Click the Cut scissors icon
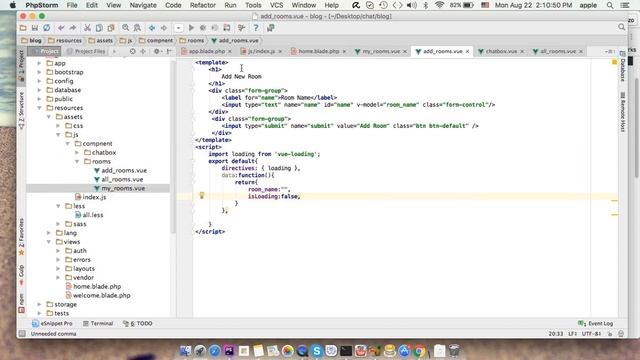The image size is (640, 360). pos(87,28)
